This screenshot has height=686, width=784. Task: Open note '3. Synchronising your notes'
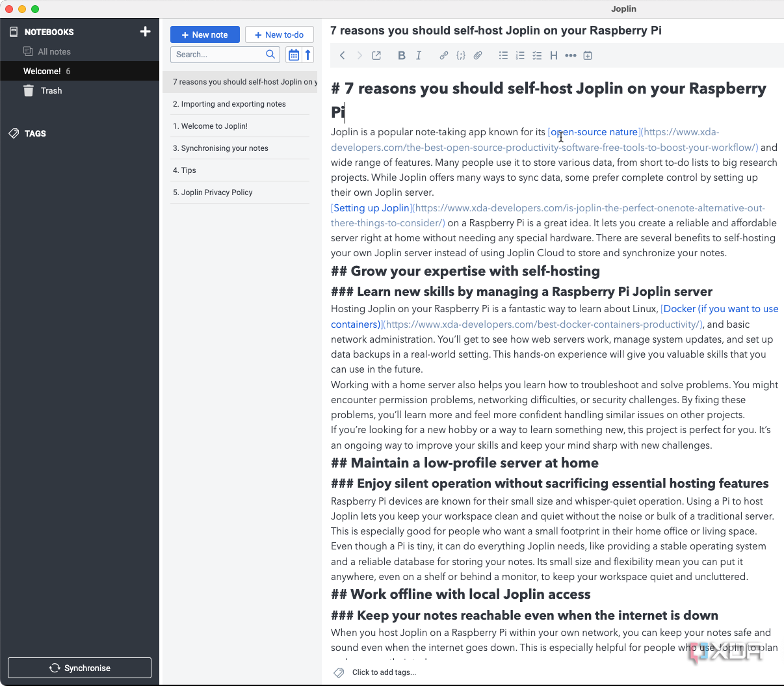point(240,148)
